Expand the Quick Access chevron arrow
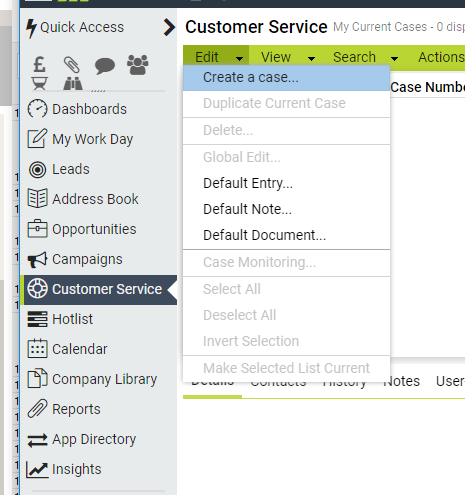This screenshot has height=495, width=465. point(169,27)
